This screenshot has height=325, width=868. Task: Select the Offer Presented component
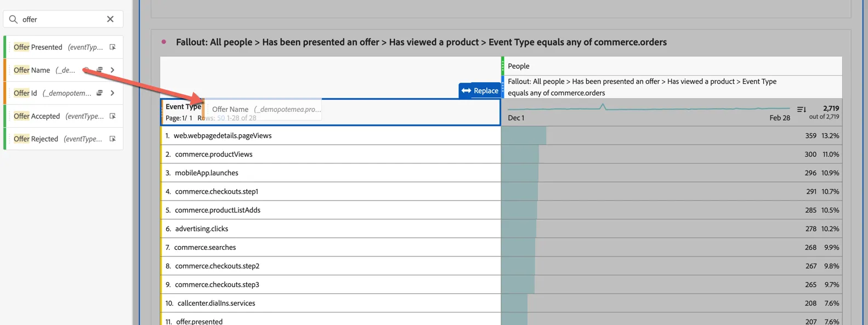pyautogui.click(x=63, y=47)
